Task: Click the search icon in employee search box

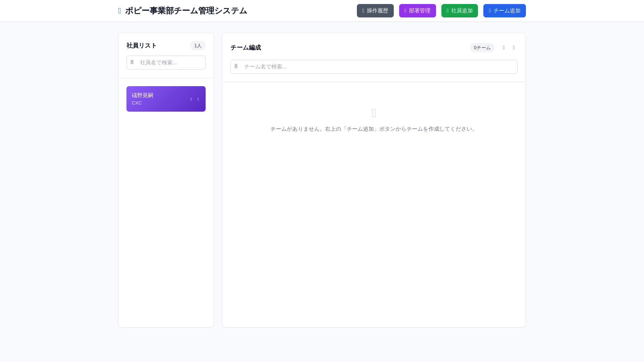Action: click(x=132, y=62)
